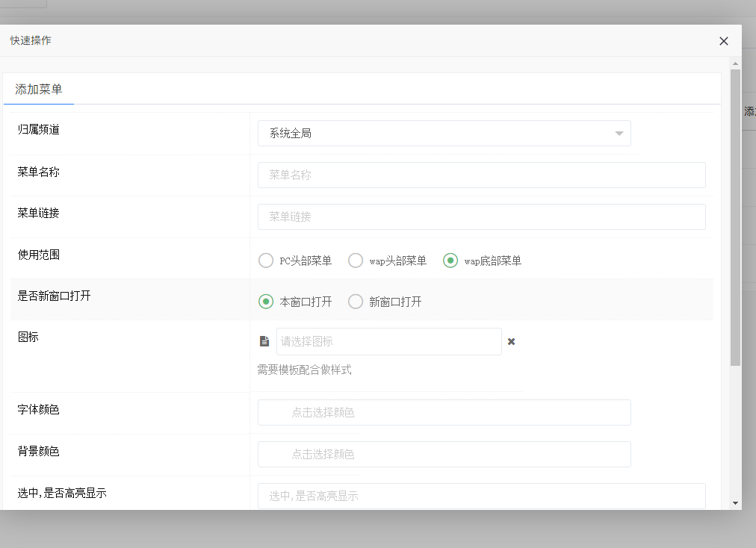Select wap底部菜单 radio option
The width and height of the screenshot is (756, 548).
pyautogui.click(x=450, y=261)
